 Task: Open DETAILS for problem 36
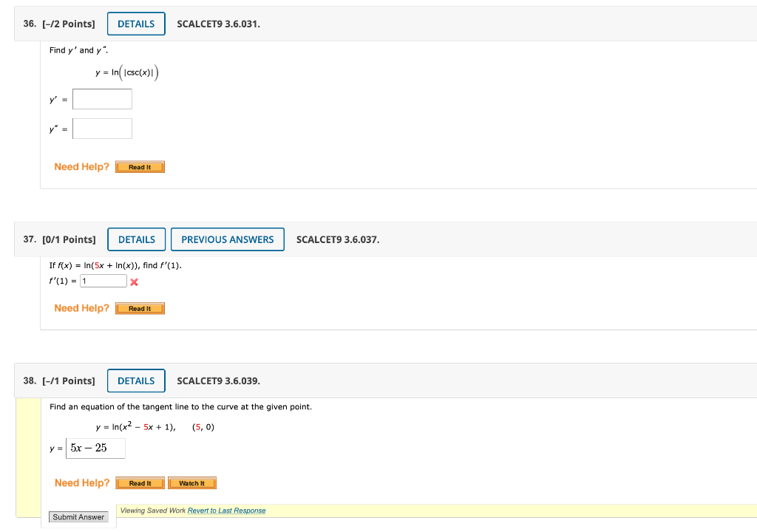136,23
